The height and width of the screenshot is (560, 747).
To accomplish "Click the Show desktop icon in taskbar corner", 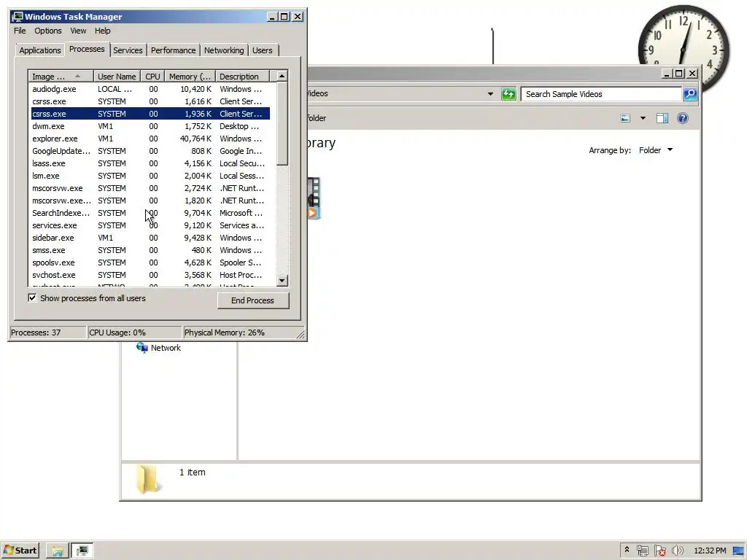I will pos(739,551).
